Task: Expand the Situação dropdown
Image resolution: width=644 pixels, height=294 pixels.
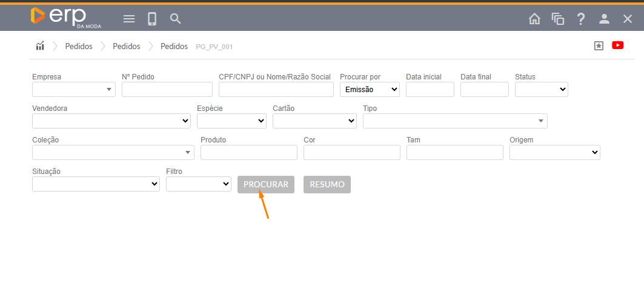Action: [x=96, y=184]
